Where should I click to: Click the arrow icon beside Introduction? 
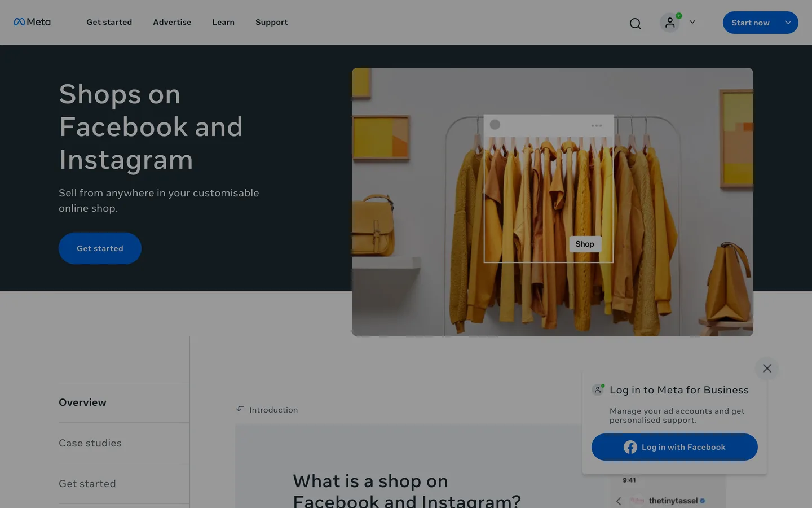click(240, 409)
